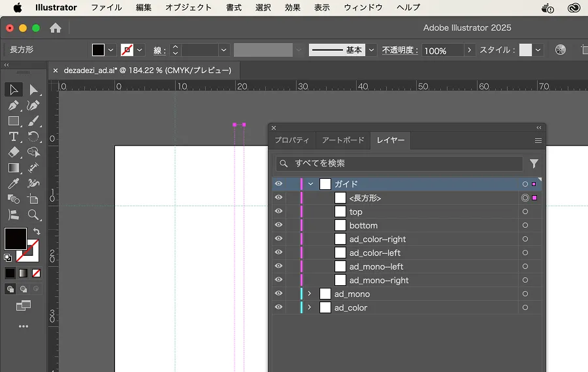Screen dimensions: 588x372
Task: Expand the ad_color layer
Action: pos(310,308)
